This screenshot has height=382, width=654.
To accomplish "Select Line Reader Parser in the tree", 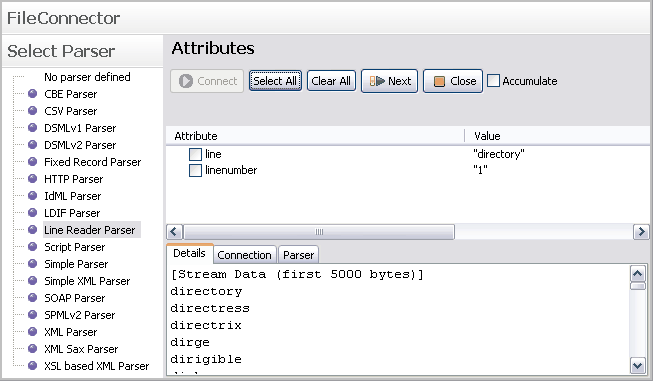I will coord(90,230).
